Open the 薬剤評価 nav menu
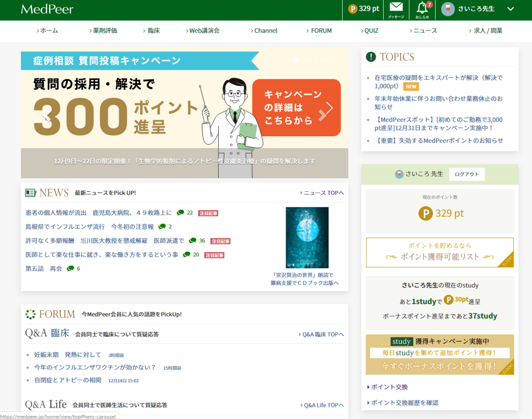 click(103, 31)
